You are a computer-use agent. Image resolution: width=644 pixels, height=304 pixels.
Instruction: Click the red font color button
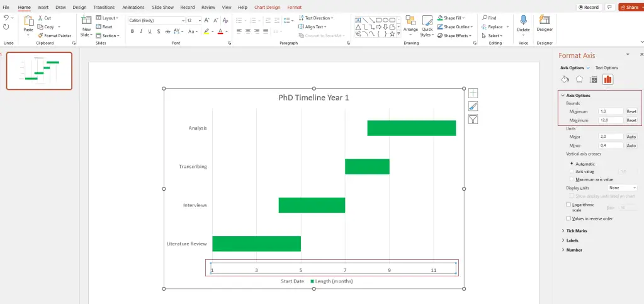click(x=220, y=31)
